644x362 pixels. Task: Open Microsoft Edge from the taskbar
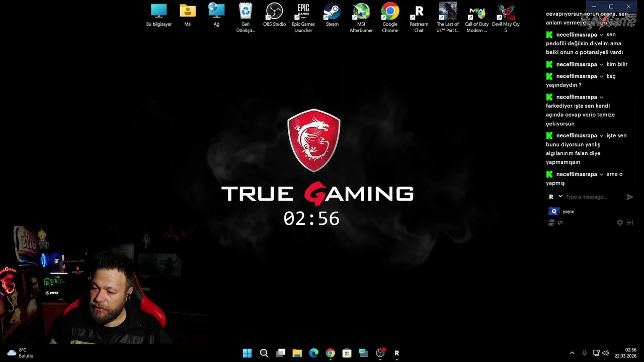[313, 353]
